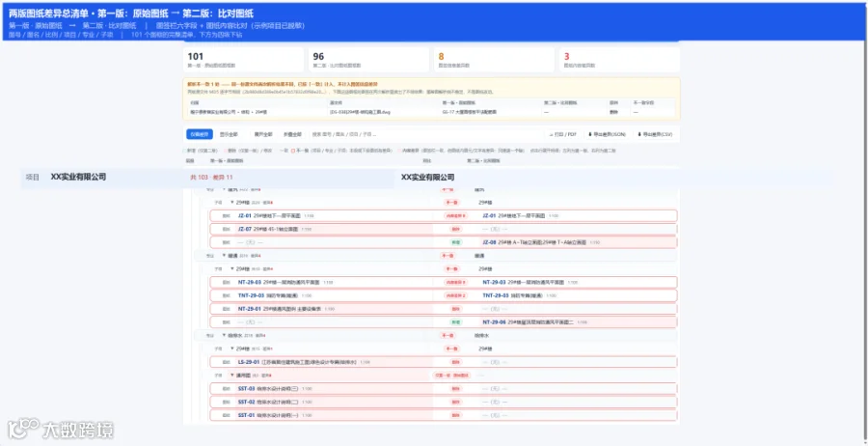Collapse 29#楼 sub-item above LS-29-01
Viewport: 868px width, 446px height.
click(232, 348)
